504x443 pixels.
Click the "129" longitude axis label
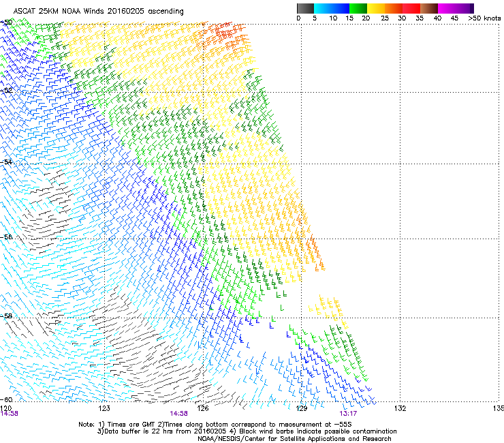(302, 408)
